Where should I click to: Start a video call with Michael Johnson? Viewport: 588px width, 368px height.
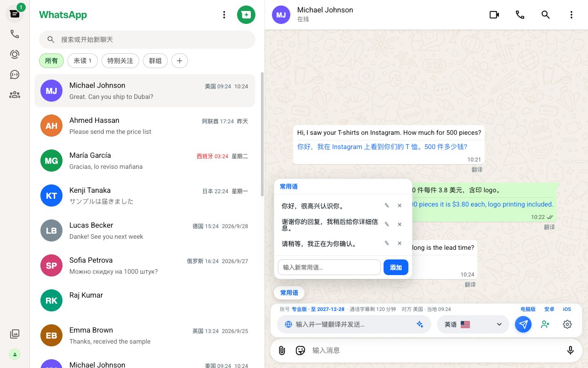[x=494, y=15]
